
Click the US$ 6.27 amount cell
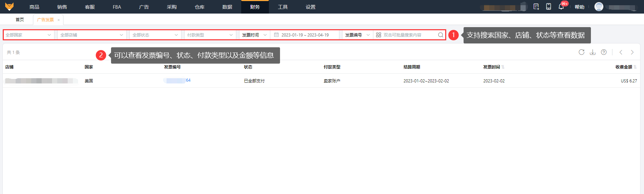(629, 81)
